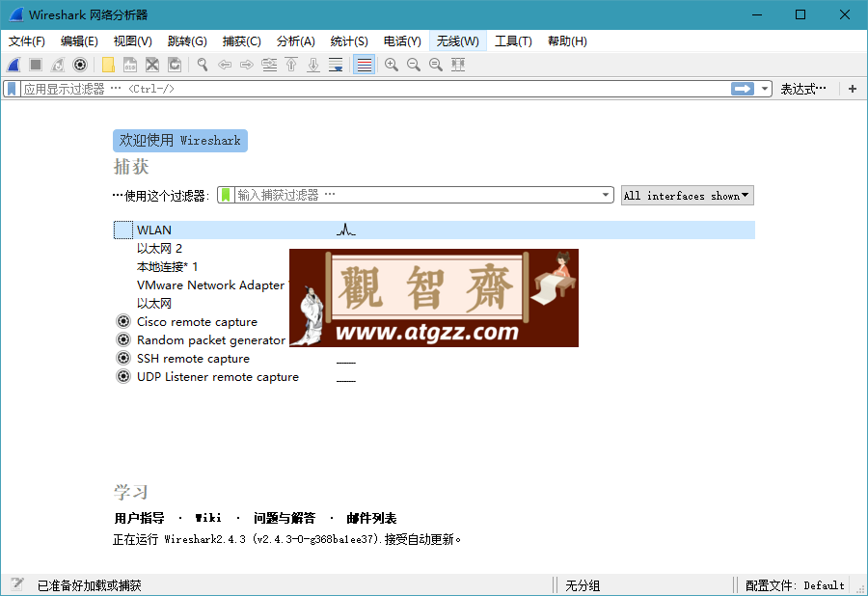
Task: Open find packet using the magnifier icon
Action: pos(203,65)
